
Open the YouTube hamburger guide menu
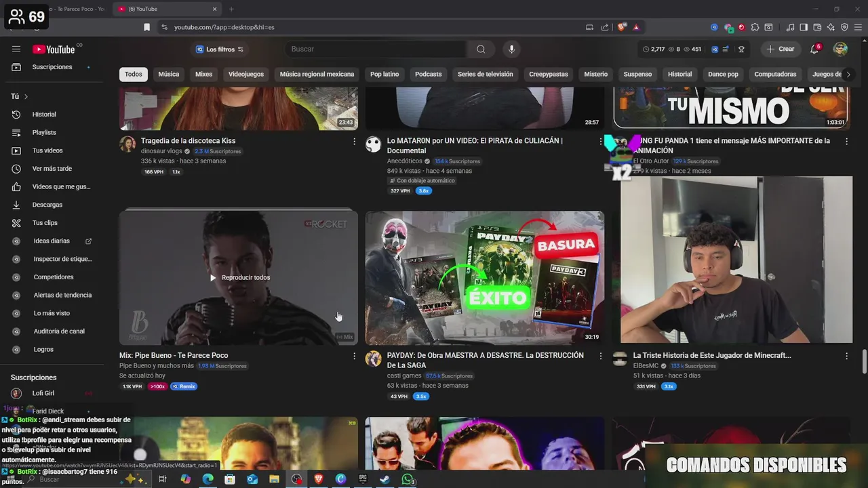(16, 49)
